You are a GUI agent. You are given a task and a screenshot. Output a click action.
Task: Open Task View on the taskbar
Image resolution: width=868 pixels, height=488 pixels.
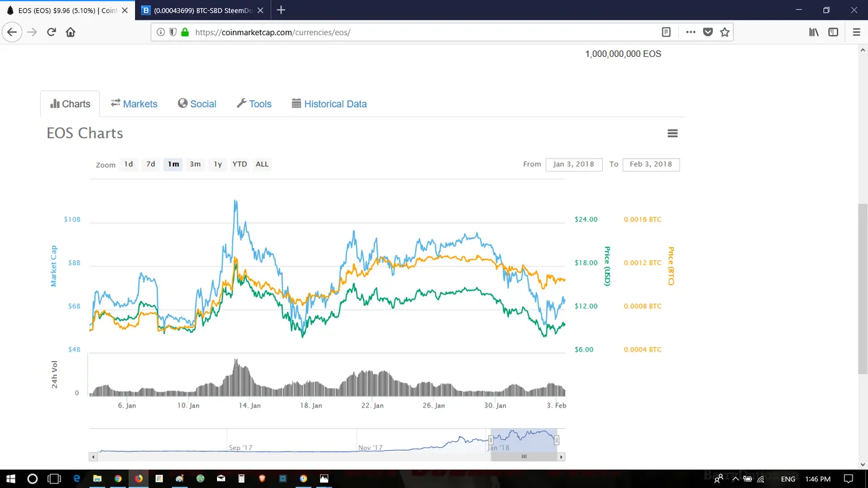tap(54, 479)
